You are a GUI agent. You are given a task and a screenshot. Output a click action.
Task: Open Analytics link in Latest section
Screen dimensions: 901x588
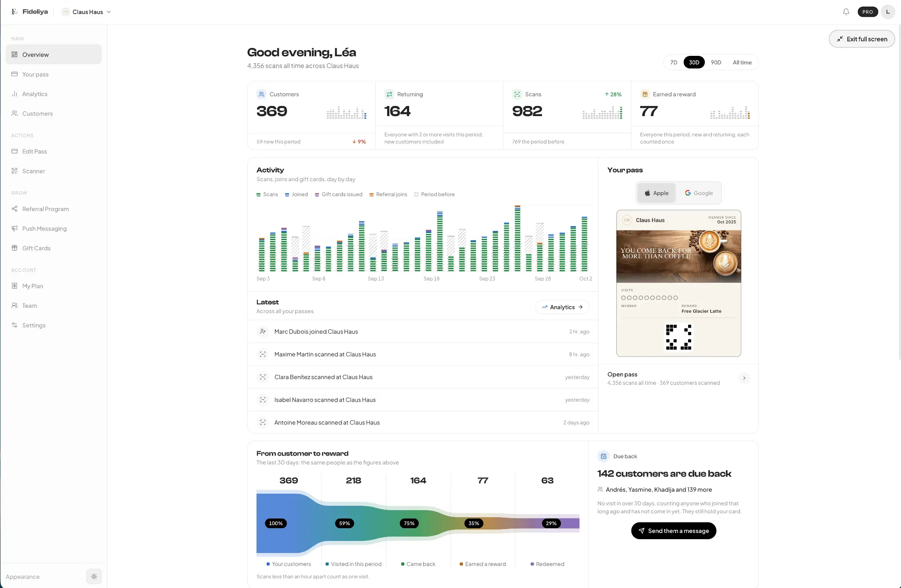click(x=562, y=307)
